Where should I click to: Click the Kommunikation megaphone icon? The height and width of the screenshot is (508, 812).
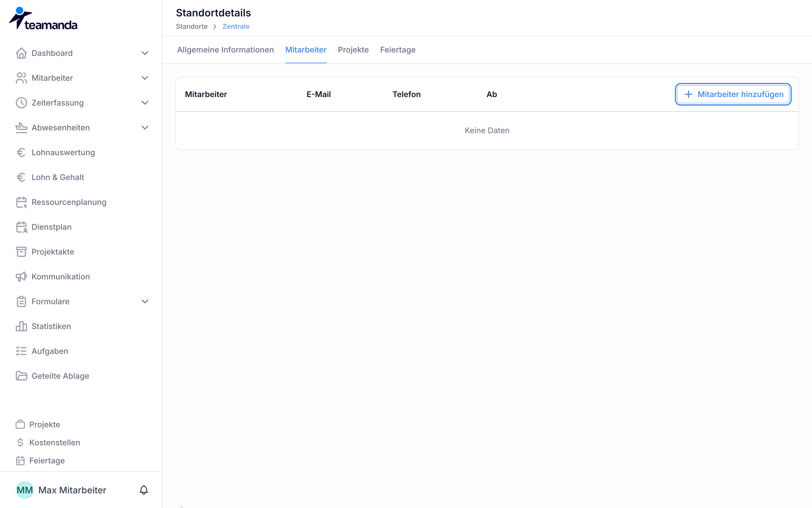[21, 277]
